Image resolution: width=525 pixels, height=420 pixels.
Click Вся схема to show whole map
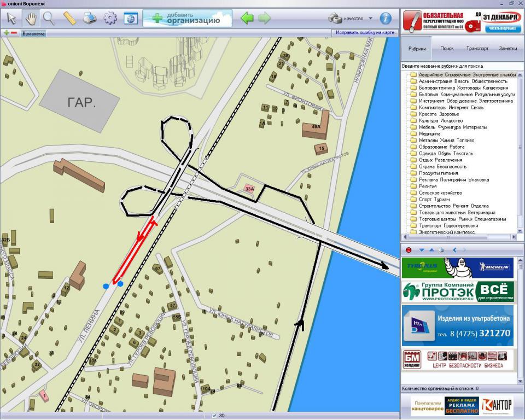click(x=33, y=33)
